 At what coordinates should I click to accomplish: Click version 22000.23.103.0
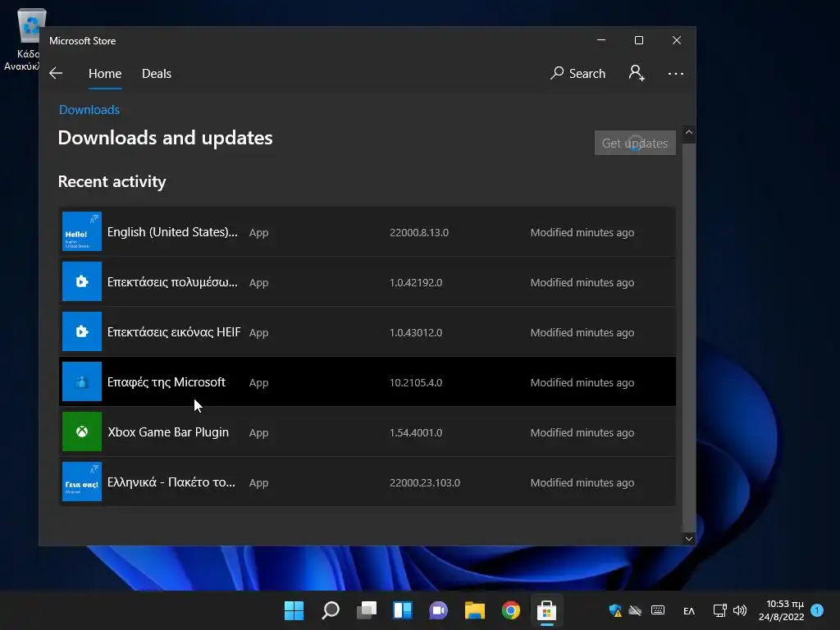[x=425, y=482]
